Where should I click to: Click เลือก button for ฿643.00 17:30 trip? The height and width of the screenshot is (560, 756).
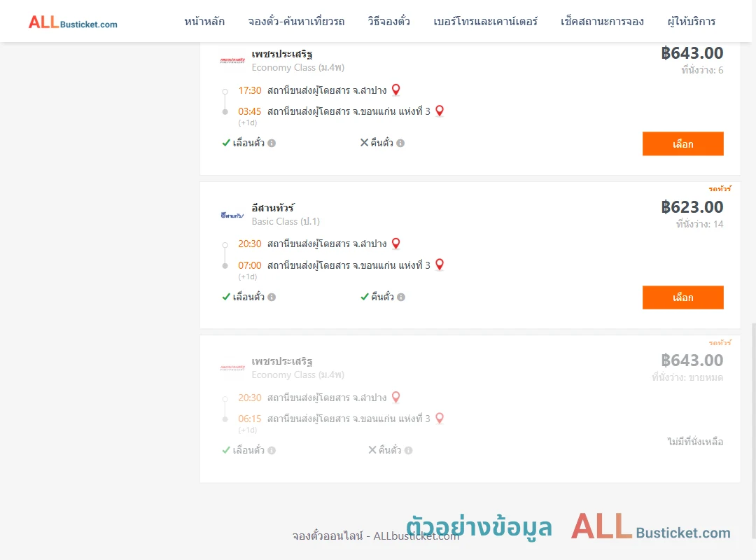(x=682, y=143)
